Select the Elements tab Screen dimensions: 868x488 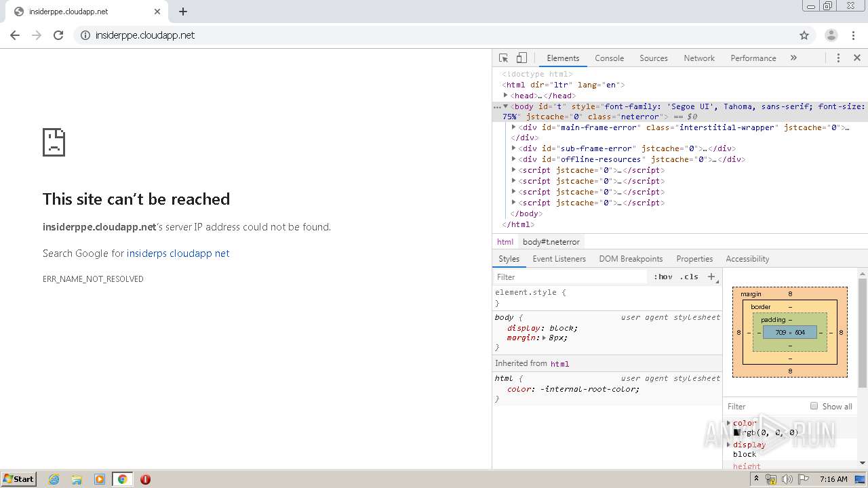click(563, 58)
